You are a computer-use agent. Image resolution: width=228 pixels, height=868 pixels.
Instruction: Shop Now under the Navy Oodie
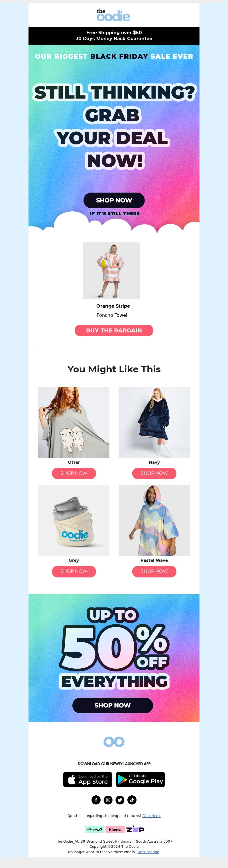[154, 473]
